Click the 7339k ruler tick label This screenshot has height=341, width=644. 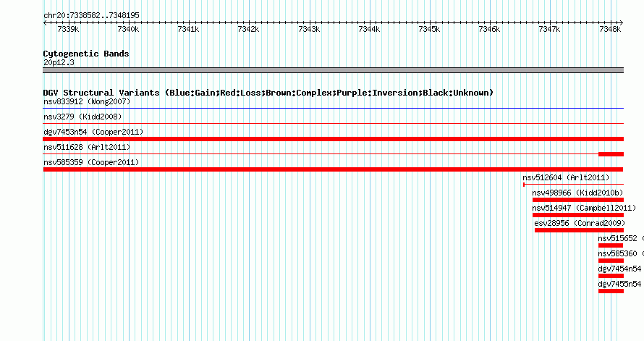pyautogui.click(x=68, y=29)
